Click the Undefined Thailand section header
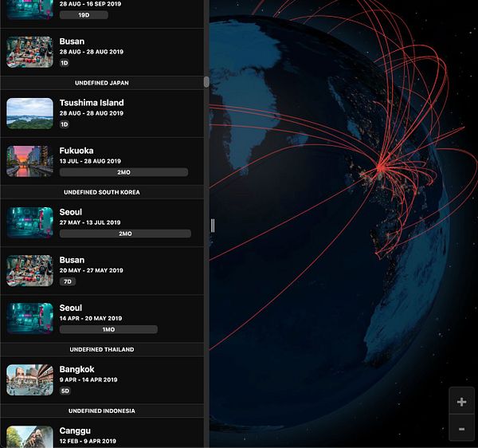The height and width of the screenshot is (448, 478). [102, 349]
